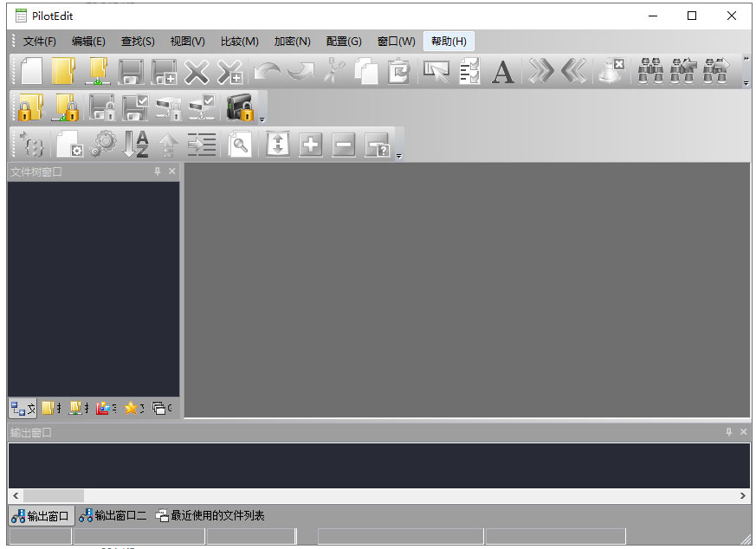The image size is (756, 549).
Task: Click the New file toolbar icon
Action: pyautogui.click(x=31, y=72)
